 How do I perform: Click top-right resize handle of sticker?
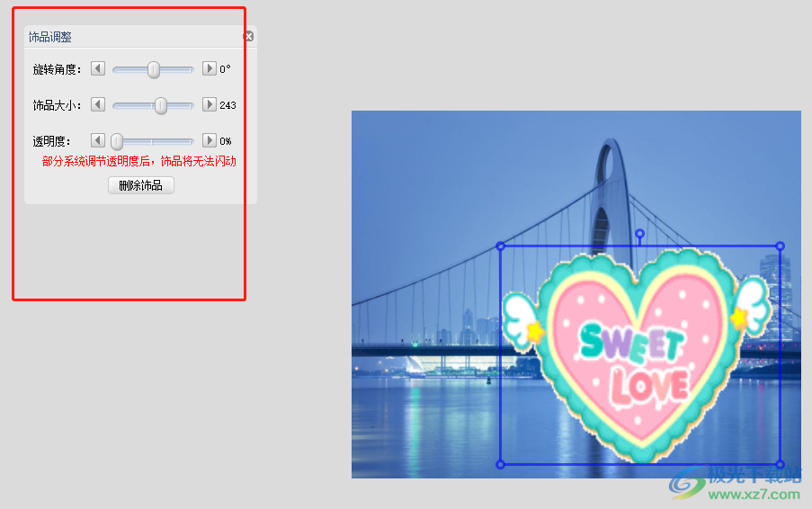781,246
